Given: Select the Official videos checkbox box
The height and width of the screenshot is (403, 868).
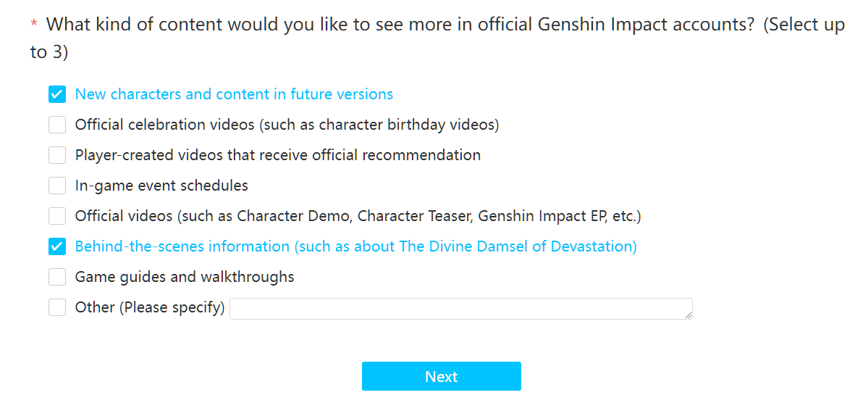Looking at the screenshot, I should coord(57,216).
